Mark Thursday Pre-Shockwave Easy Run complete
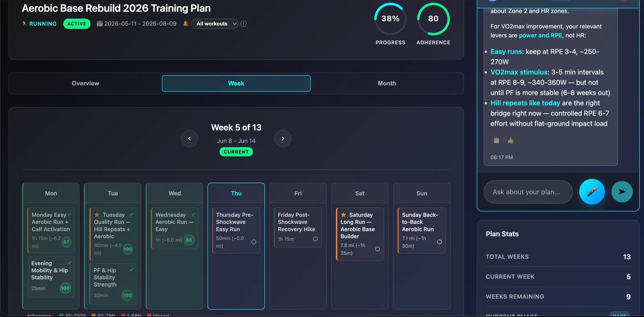Image resolution: width=644 pixels, height=317 pixels. click(254, 242)
